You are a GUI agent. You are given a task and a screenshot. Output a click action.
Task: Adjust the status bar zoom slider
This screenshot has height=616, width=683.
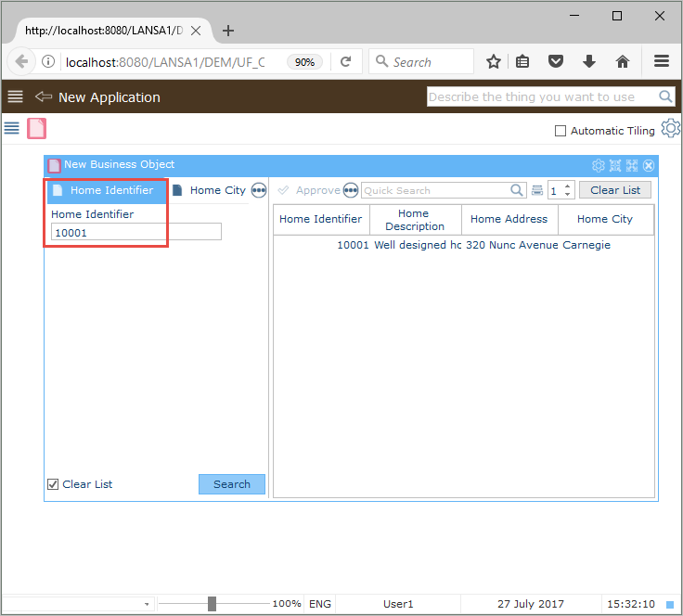click(212, 604)
